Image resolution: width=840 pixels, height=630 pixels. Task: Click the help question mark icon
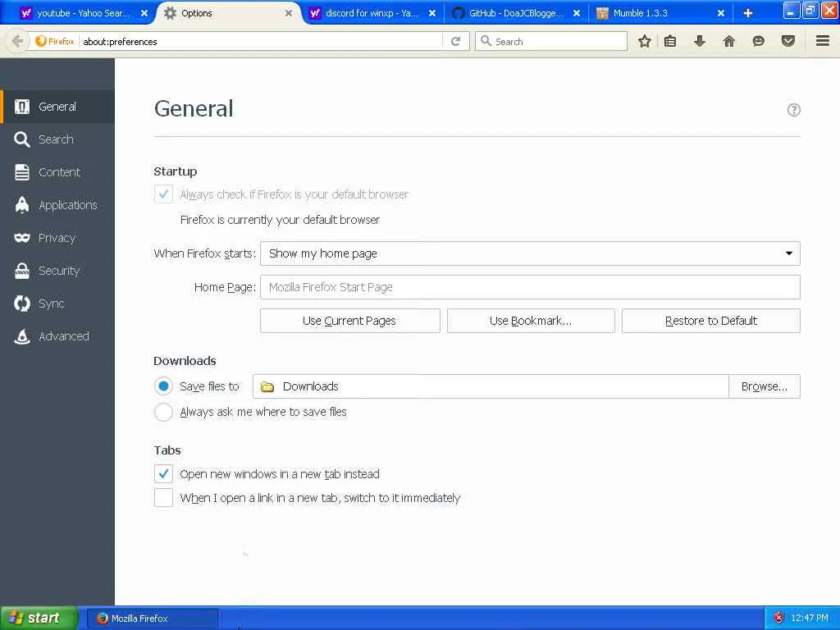click(794, 110)
